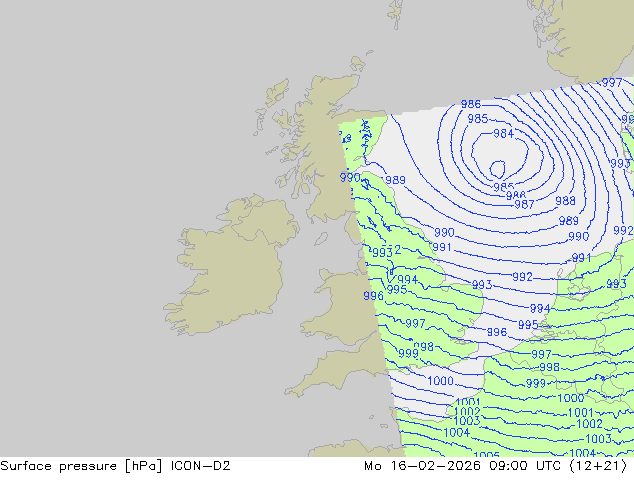Click the forecast run text '(12+21)'
This screenshot has height=490, width=634.
[x=598, y=466]
